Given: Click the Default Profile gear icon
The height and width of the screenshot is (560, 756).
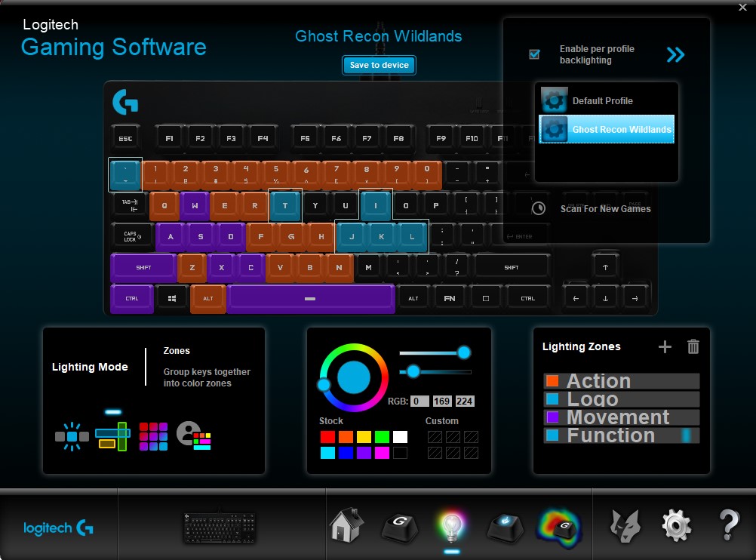Looking at the screenshot, I should 554,100.
